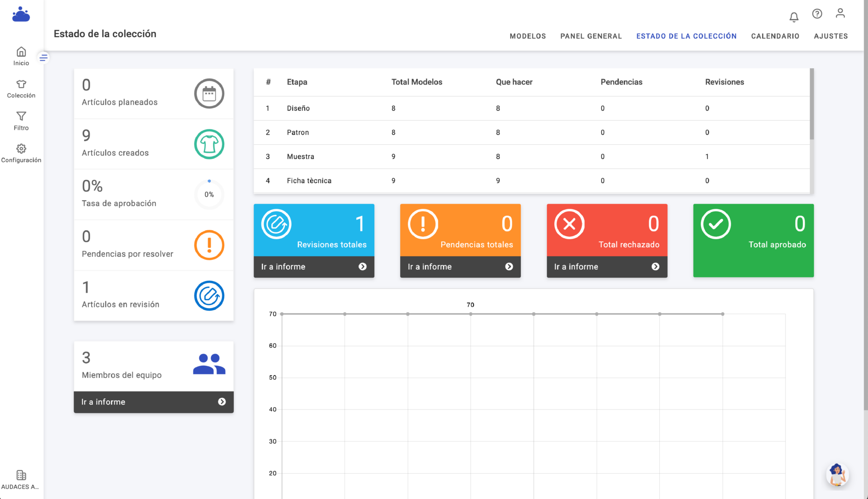
Task: Open Miembros del equipo report arrow
Action: click(222, 402)
